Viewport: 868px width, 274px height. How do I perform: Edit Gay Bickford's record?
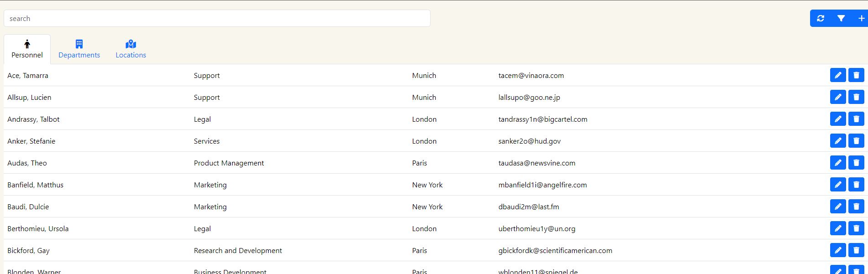pyautogui.click(x=838, y=250)
